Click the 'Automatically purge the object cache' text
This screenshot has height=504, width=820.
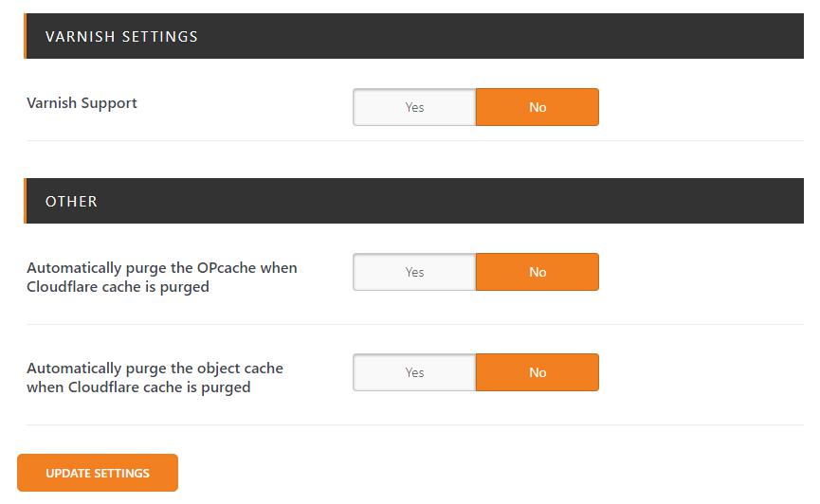(155, 369)
